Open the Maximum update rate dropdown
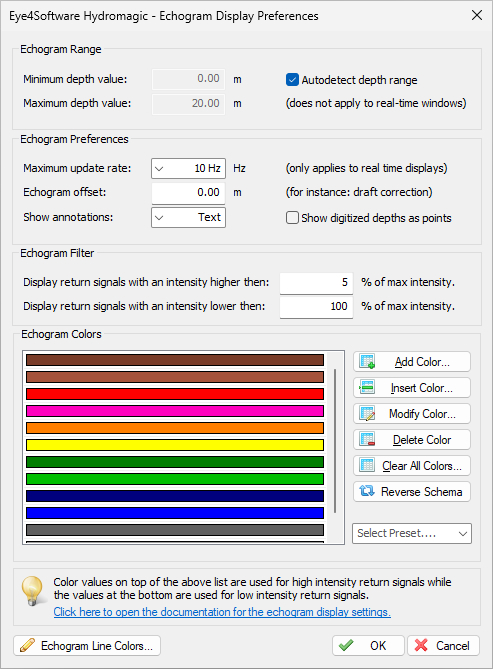The height and width of the screenshot is (669, 493). [188, 168]
